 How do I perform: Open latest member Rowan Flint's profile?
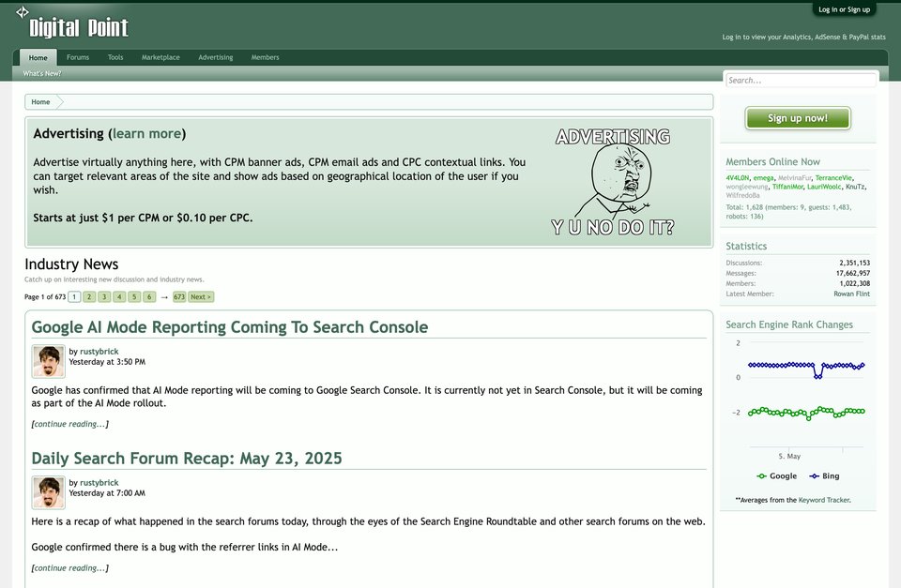851,294
